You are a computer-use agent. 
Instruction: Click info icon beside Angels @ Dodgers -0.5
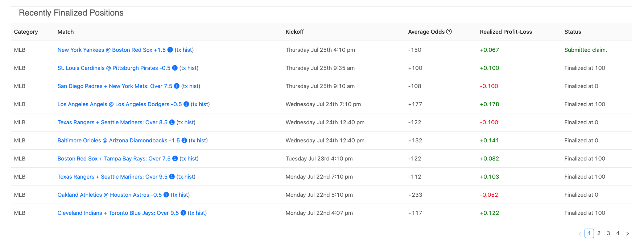[186, 104]
